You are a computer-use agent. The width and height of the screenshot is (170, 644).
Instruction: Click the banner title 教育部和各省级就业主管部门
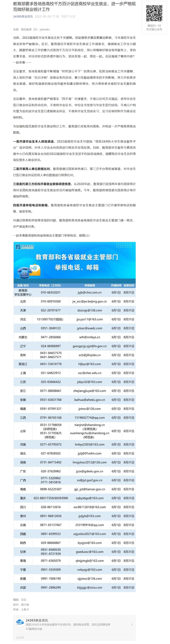pyautogui.click(x=77, y=257)
